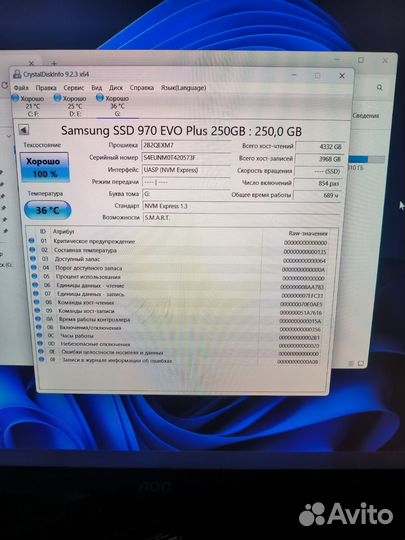405x540 pixels.
Task: Click Сведения in the background Explorer window
Action: point(366,116)
